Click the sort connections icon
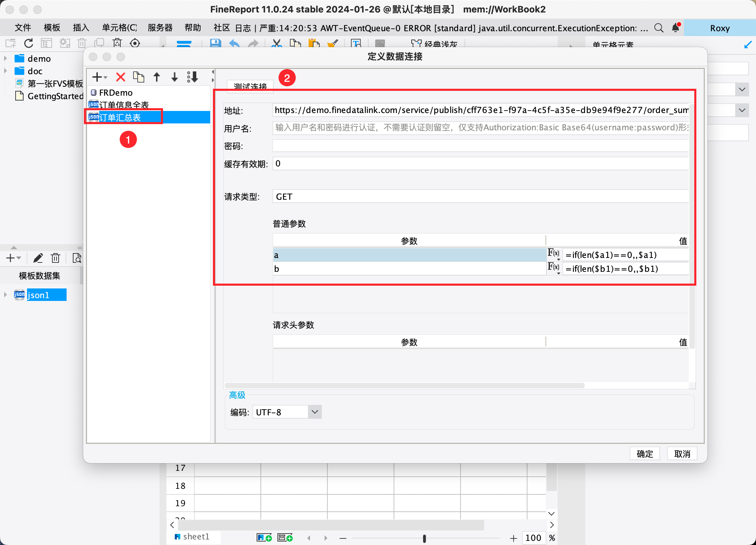Viewport: 756px width, 545px height. pyautogui.click(x=193, y=77)
